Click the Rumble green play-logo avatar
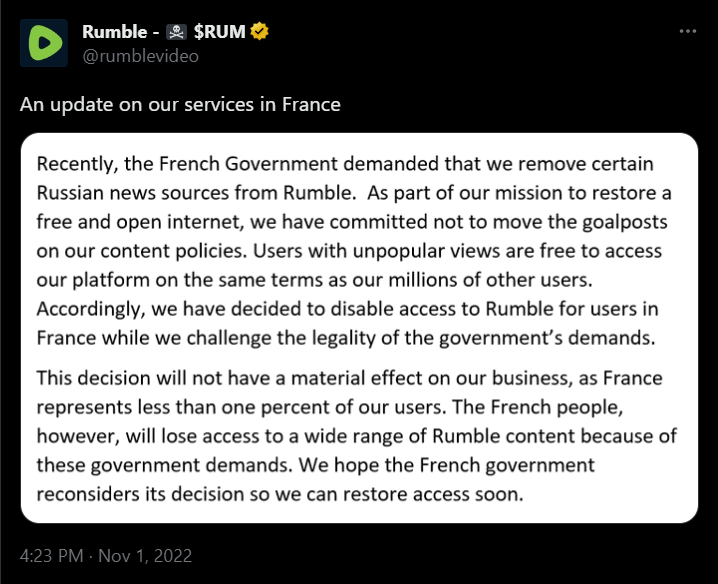This screenshot has height=584, width=718. 44,43
